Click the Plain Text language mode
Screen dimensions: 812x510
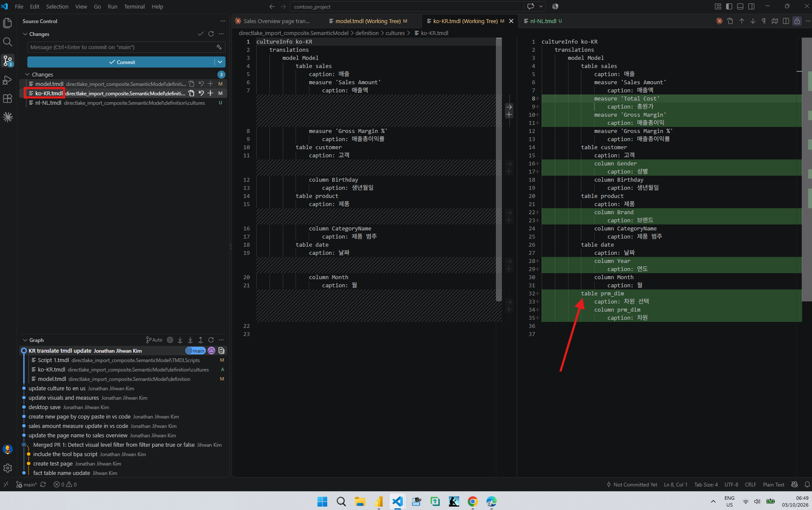tap(774, 484)
